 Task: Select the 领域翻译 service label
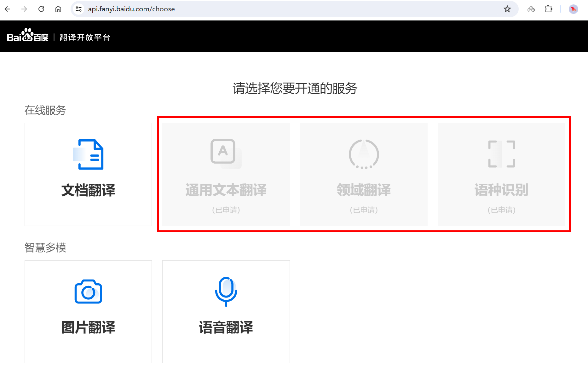pyautogui.click(x=364, y=190)
